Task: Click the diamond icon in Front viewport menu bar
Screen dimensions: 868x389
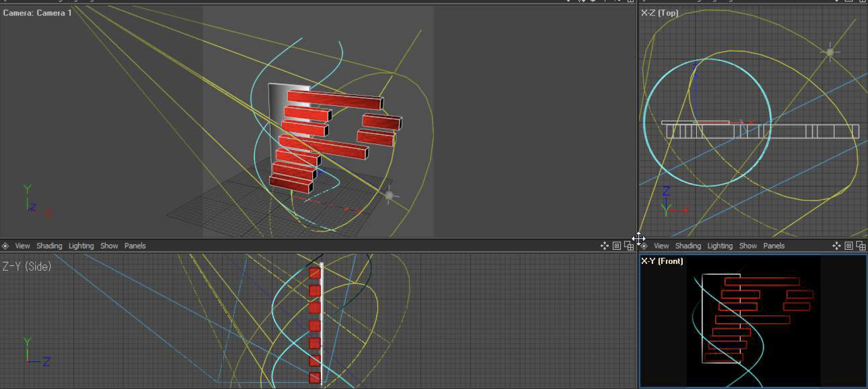Action: pos(644,246)
